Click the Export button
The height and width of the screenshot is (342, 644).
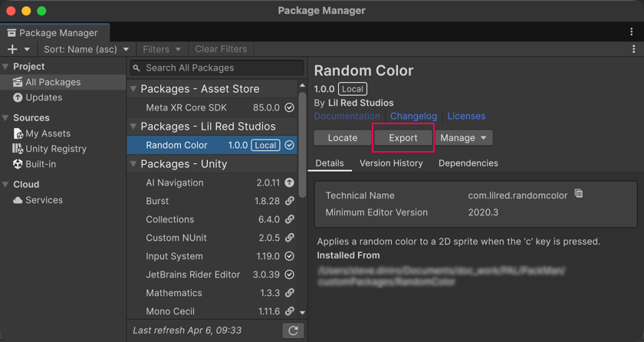[403, 138]
